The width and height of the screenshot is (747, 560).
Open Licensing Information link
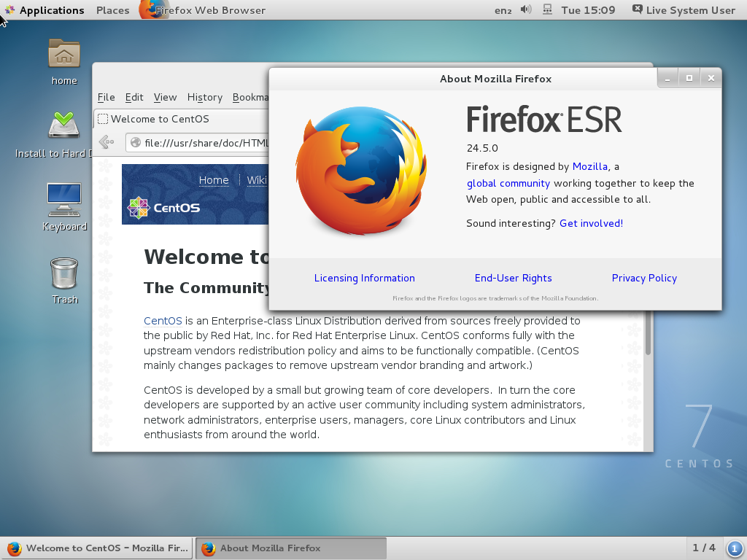[365, 278]
